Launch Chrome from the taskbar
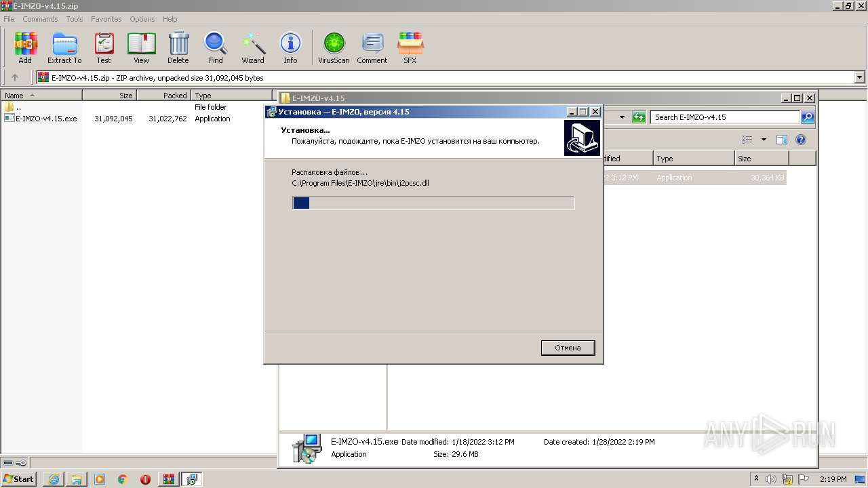 [123, 479]
